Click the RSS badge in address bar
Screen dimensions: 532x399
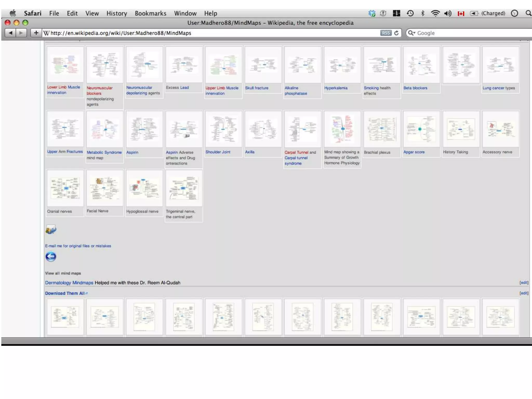386,33
